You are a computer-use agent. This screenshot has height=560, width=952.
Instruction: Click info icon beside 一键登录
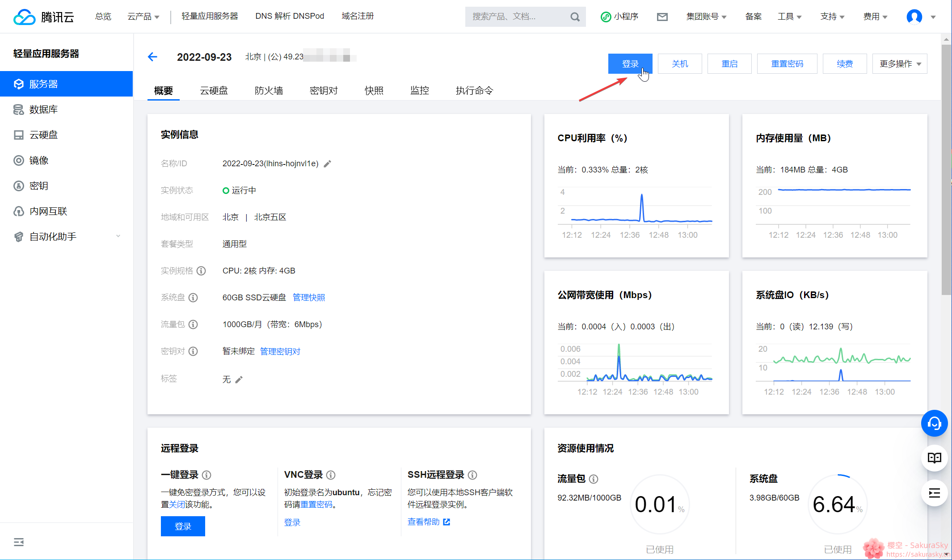(206, 475)
